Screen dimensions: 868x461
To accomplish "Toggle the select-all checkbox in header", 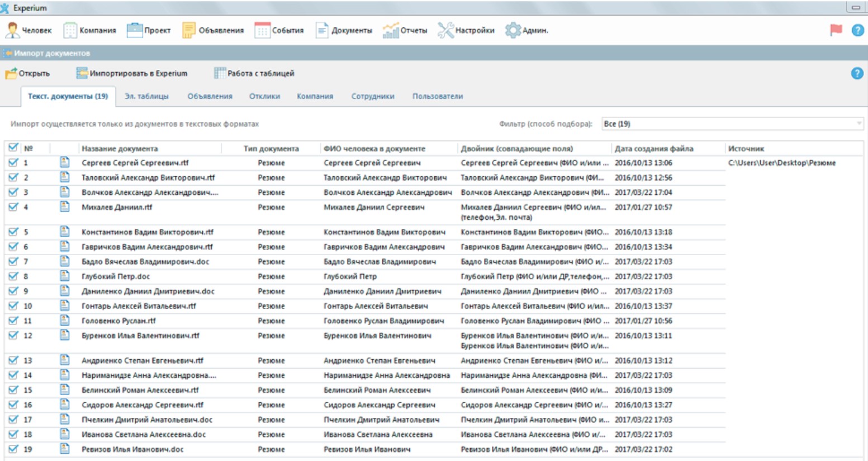I will pos(13,148).
